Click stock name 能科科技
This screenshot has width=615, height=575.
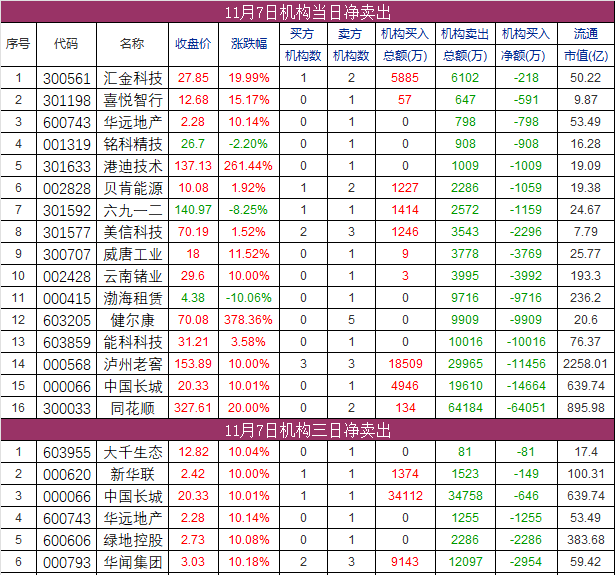pos(133,342)
